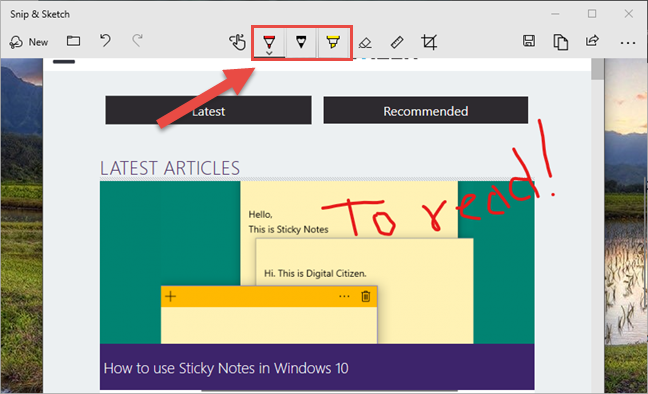Select the red ballpoint pen
This screenshot has height=394, width=648.
(269, 41)
